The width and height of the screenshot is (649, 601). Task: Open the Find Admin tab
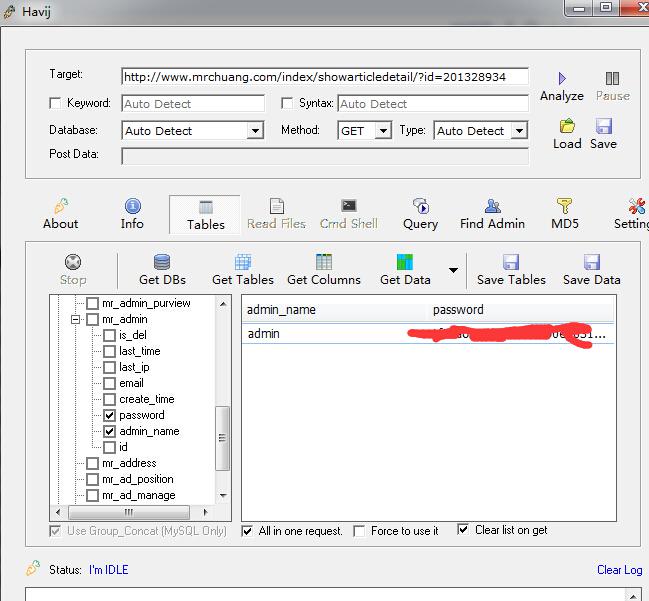[492, 214]
